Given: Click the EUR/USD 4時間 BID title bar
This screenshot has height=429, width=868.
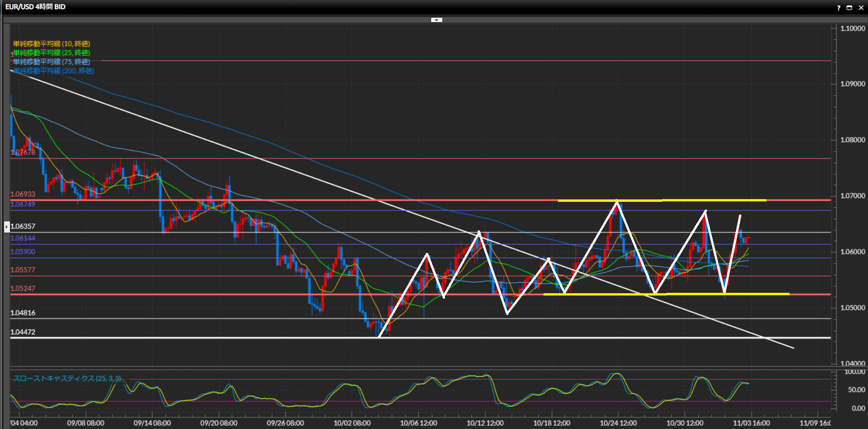Looking at the screenshot, I should click(x=35, y=7).
